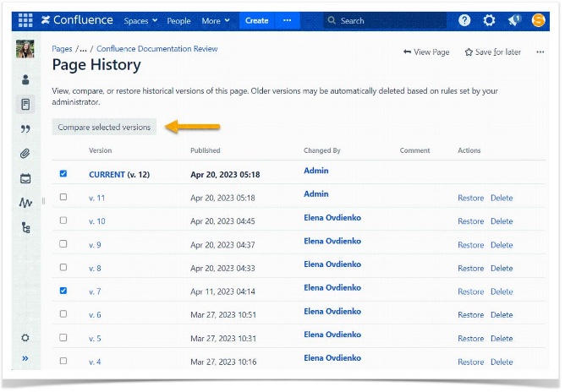Click the sidebar resize handle
This screenshot has width=565, height=392.
[43, 201]
